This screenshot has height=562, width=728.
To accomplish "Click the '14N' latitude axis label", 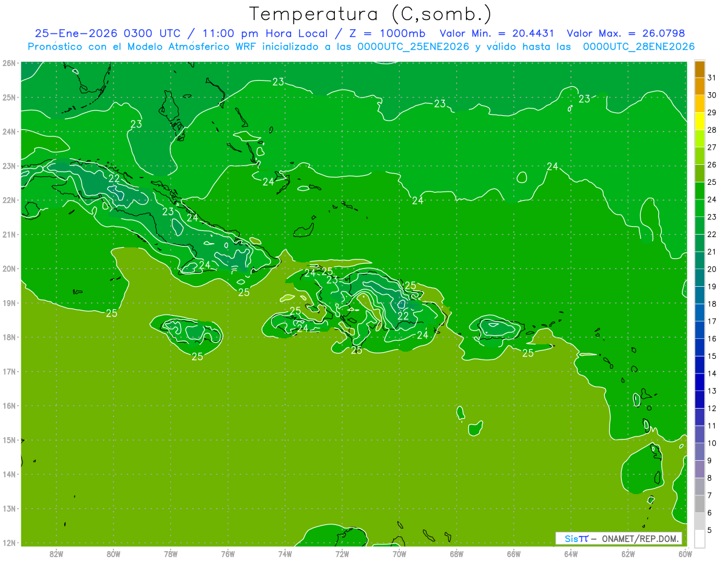I will (x=9, y=474).
